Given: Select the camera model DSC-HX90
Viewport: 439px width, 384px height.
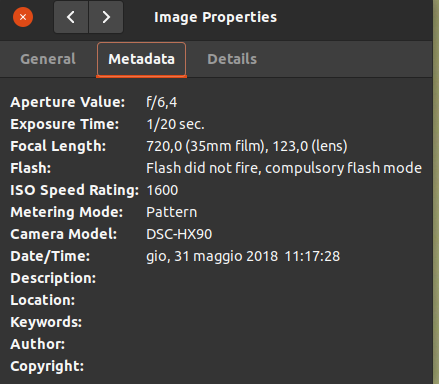Looking at the screenshot, I should click(179, 234).
